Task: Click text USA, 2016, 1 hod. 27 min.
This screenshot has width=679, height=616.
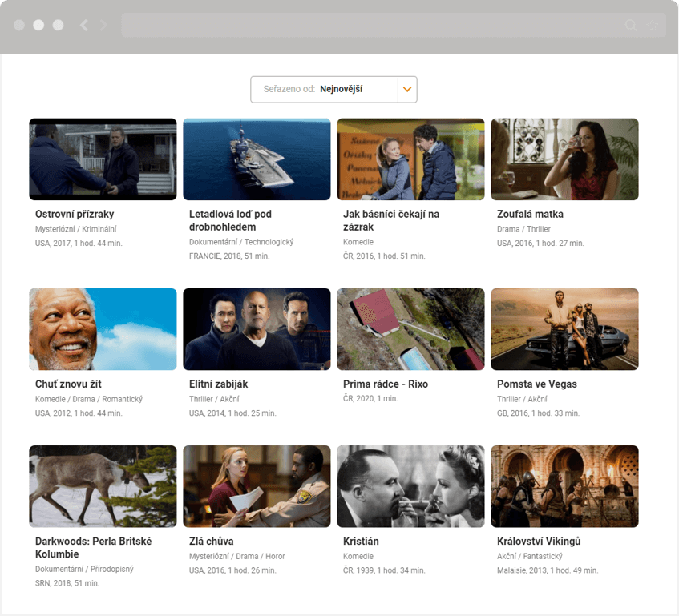Action: pos(540,243)
